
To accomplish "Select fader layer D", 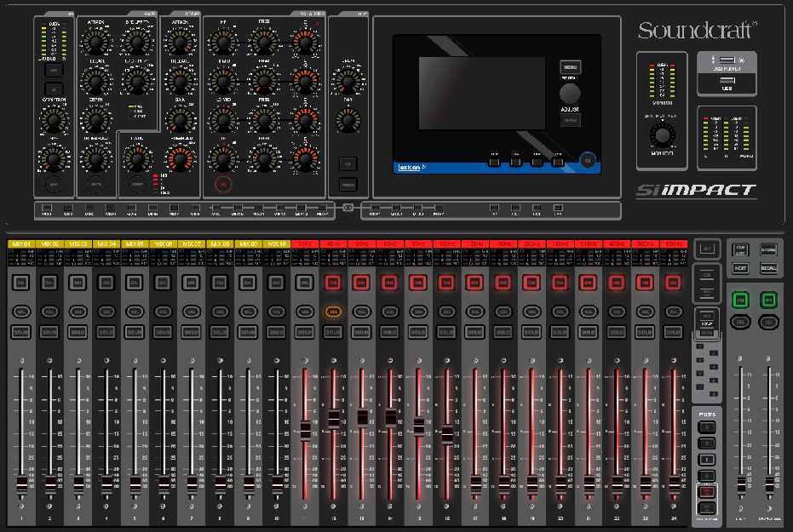I will pos(706,476).
